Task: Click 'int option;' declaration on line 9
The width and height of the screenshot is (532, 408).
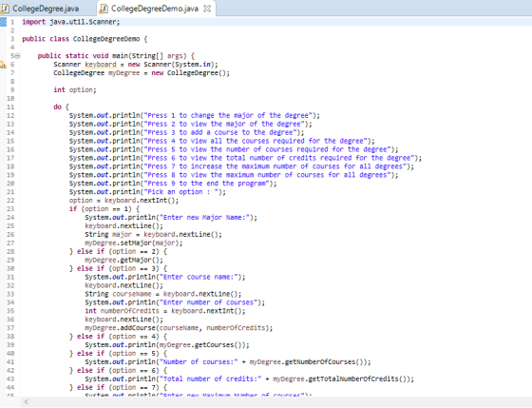Action: pyautogui.click(x=75, y=89)
